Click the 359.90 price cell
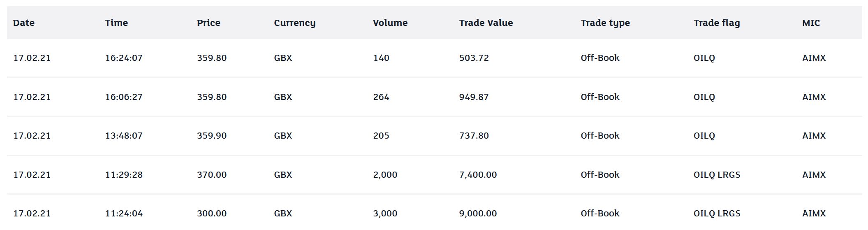 (x=211, y=136)
